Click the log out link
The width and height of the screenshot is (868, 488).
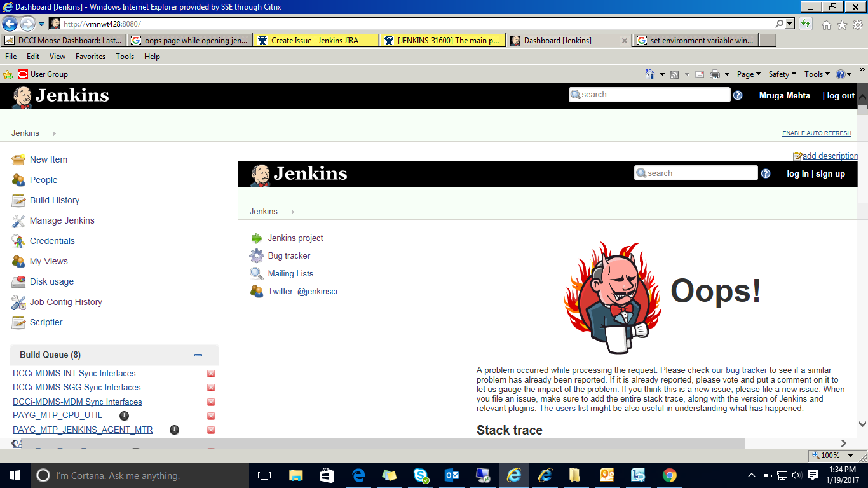841,95
